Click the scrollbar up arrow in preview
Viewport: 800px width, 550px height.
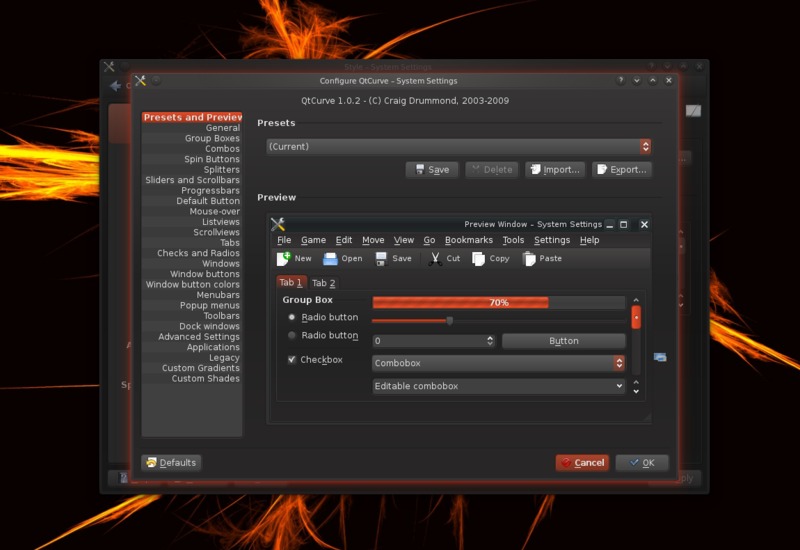[x=636, y=300]
